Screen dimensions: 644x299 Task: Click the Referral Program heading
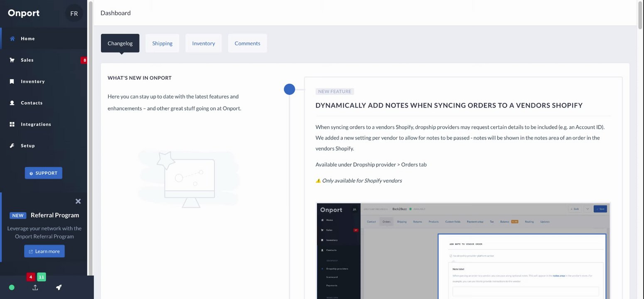click(x=55, y=215)
